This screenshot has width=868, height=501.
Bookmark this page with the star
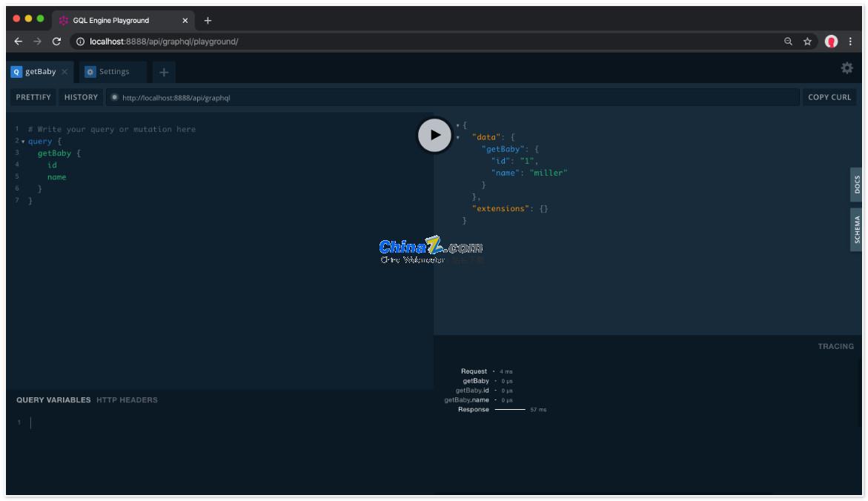(808, 42)
